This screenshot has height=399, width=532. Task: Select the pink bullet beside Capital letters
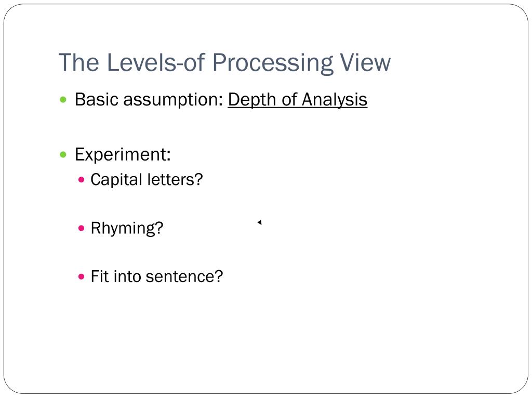(x=81, y=179)
